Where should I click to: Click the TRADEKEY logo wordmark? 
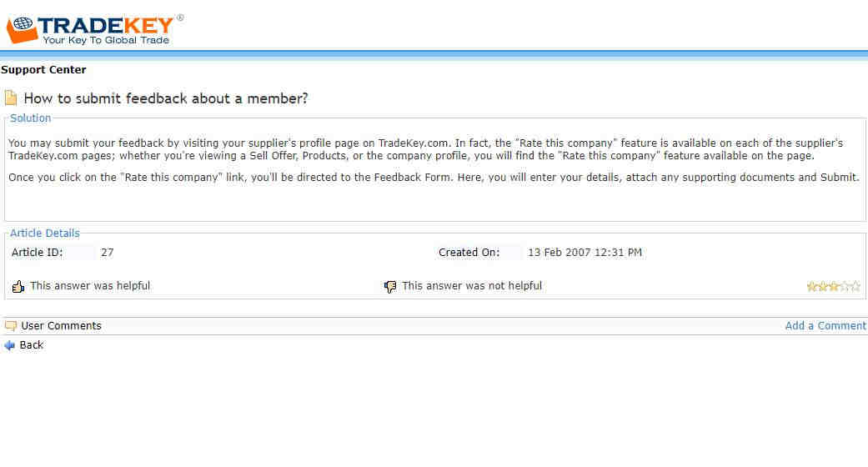106,26
